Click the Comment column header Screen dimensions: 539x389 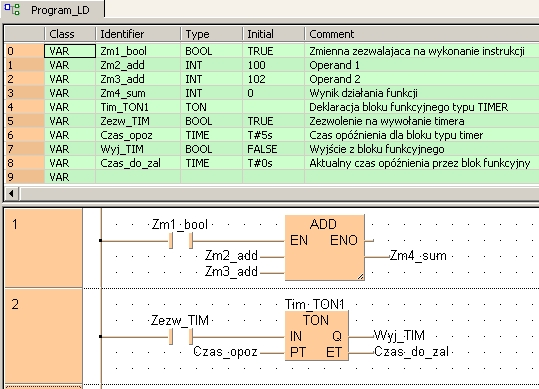click(x=422, y=34)
